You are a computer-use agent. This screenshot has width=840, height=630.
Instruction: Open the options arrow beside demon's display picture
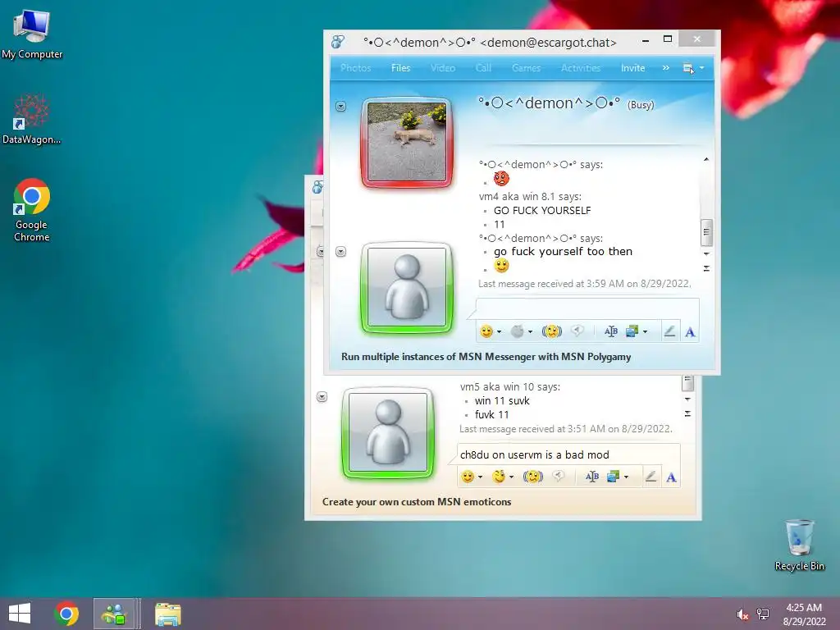click(340, 107)
